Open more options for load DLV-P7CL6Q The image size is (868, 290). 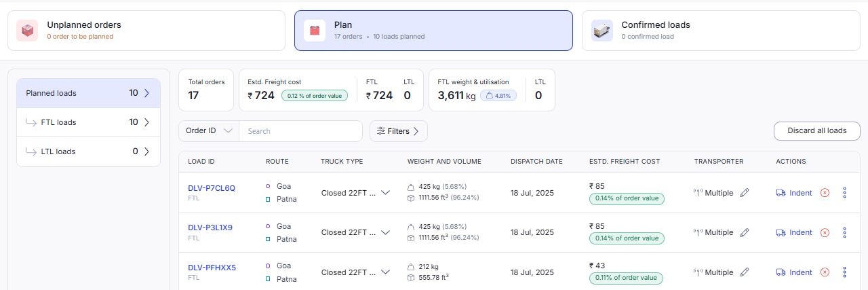pos(844,193)
